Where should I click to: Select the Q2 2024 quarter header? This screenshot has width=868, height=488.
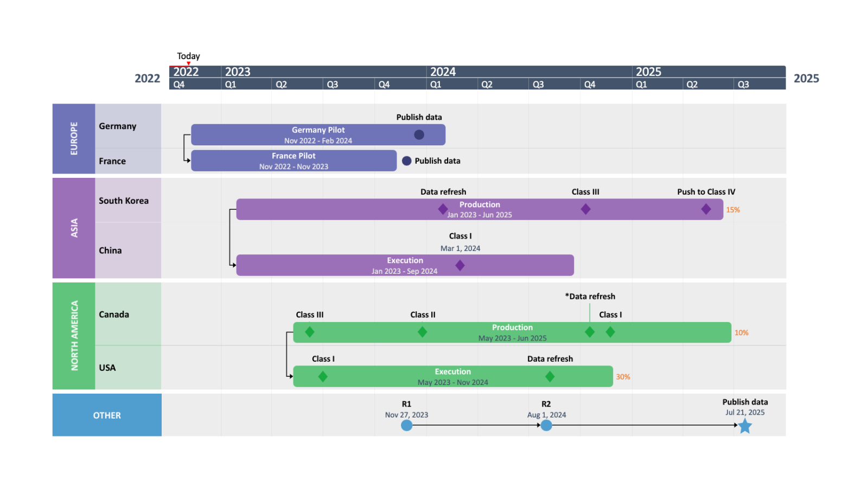(487, 84)
